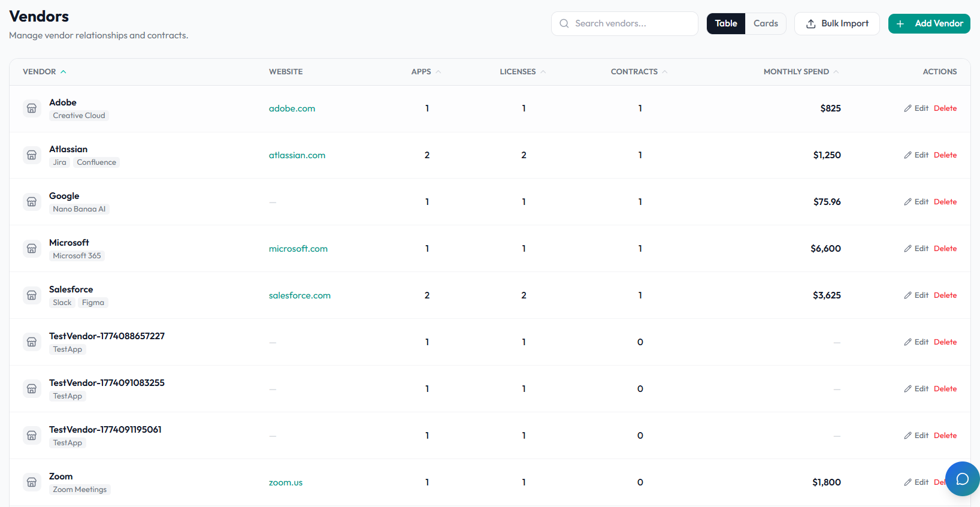Sort the table by Contracts column
Image resolution: width=980 pixels, height=507 pixels.
coord(639,72)
